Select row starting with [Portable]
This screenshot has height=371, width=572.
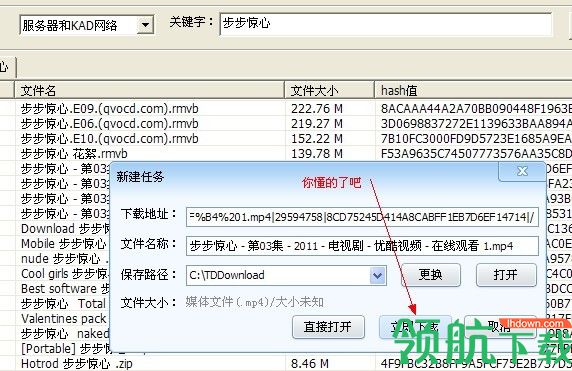pyautogui.click(x=65, y=349)
